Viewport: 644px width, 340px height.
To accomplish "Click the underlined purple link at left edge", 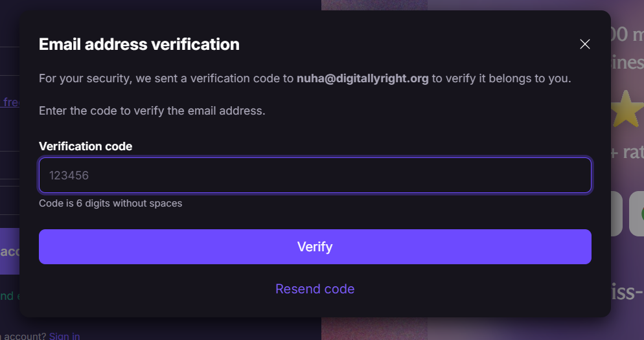I will (10, 102).
